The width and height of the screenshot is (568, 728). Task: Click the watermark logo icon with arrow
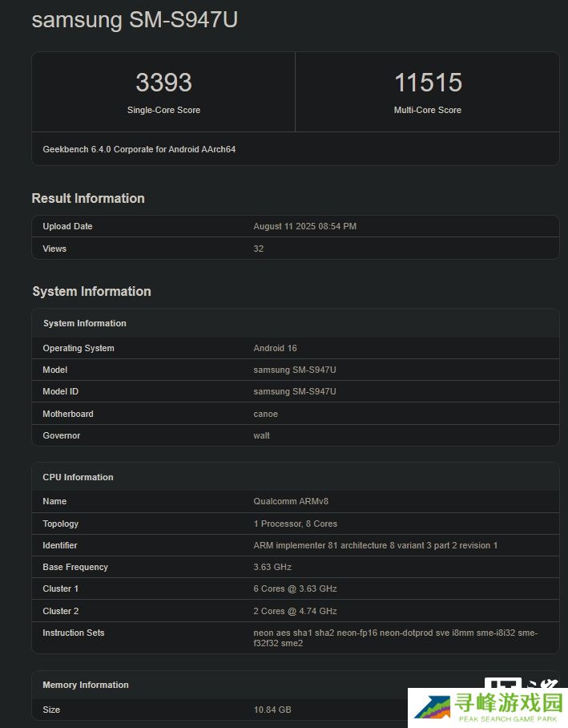click(x=433, y=708)
